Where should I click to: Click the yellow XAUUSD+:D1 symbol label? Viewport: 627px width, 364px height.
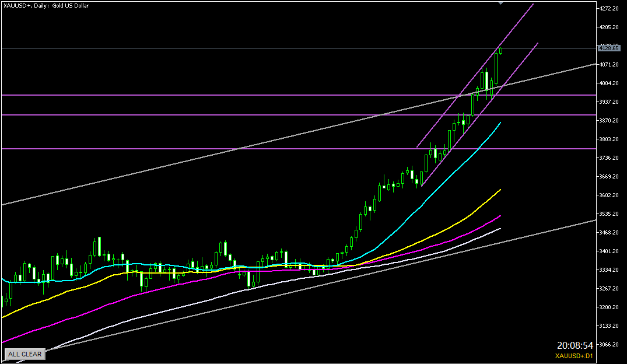574,356
